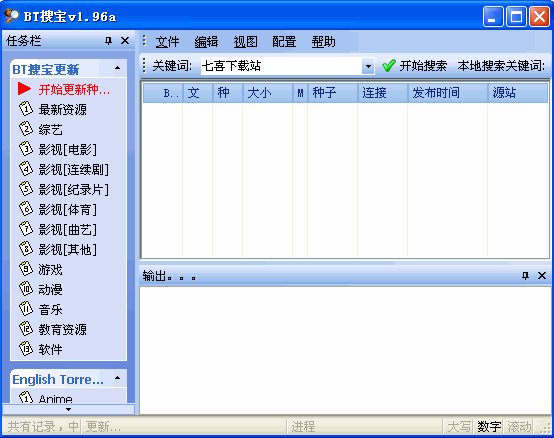Image resolution: width=554 pixels, height=438 pixels.
Task: Click the red play icon to start updating seeds
Action: click(24, 89)
